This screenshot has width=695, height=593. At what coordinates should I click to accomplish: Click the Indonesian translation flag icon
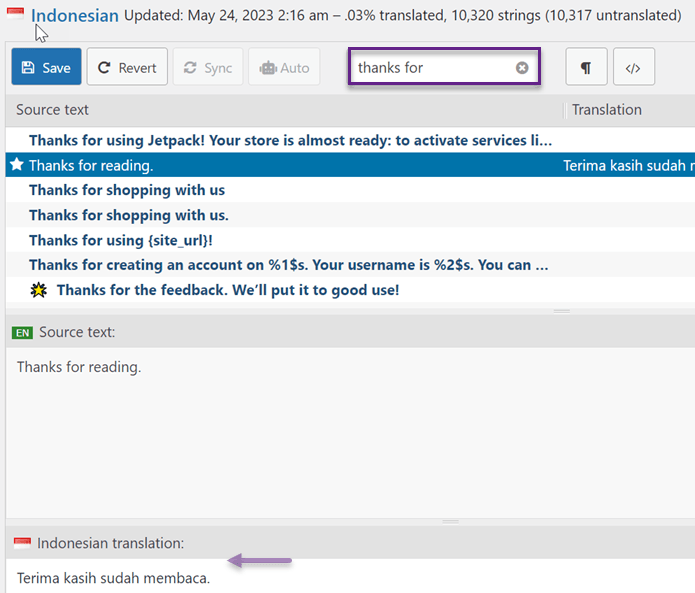coord(22,543)
